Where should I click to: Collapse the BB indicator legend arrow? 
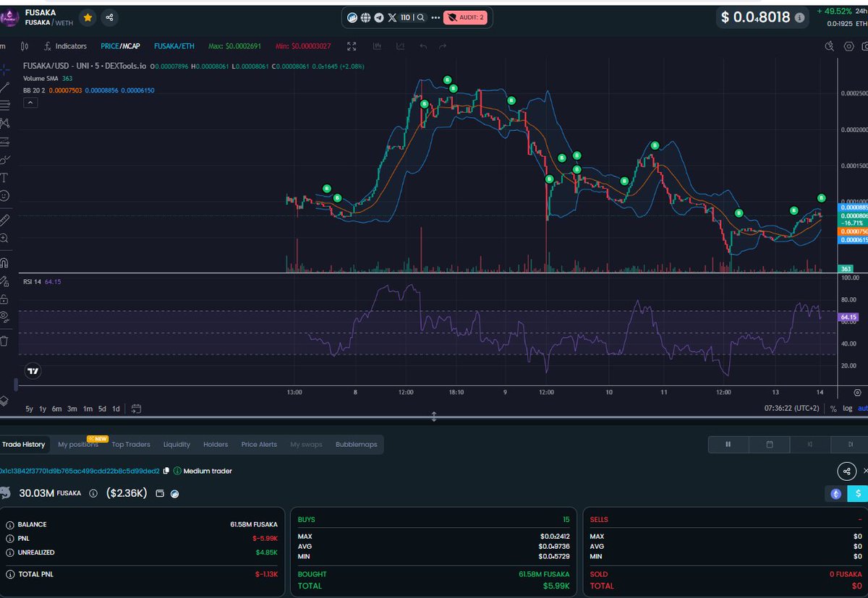coord(30,102)
